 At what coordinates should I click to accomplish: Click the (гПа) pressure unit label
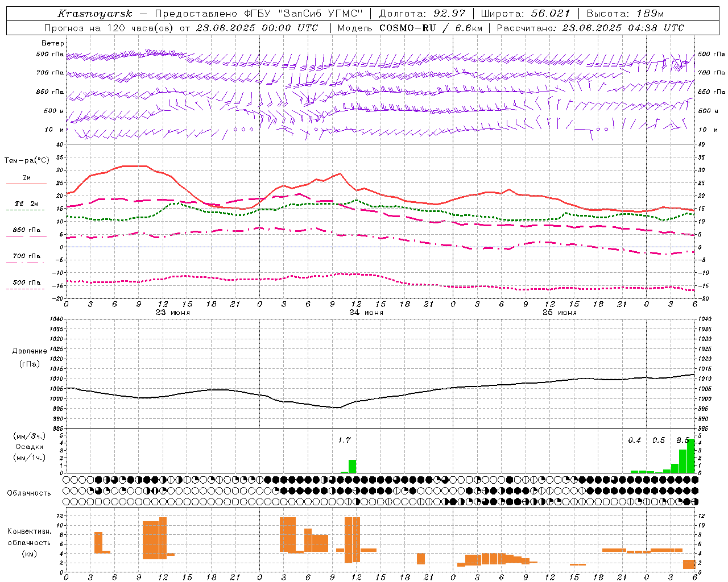[x=30, y=364]
